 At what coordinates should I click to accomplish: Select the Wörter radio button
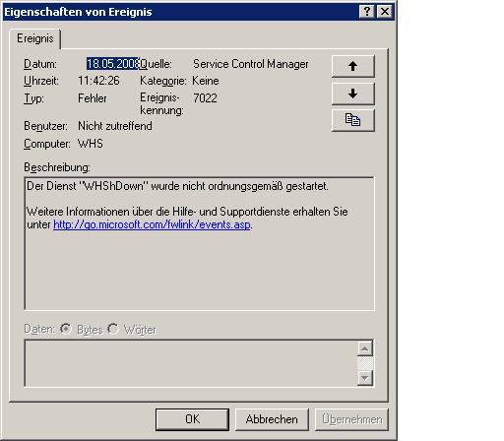[113, 329]
